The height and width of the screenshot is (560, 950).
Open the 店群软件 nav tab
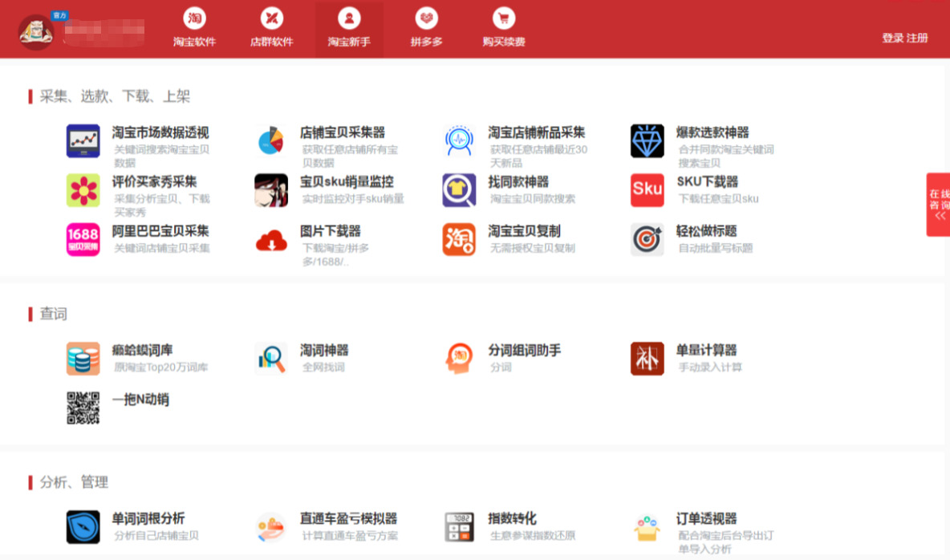(271, 28)
